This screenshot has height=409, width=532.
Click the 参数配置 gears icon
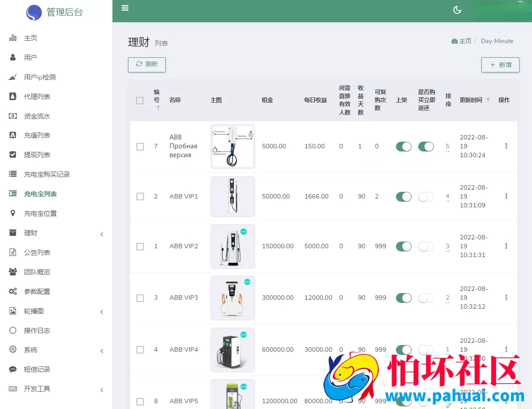[12, 291]
